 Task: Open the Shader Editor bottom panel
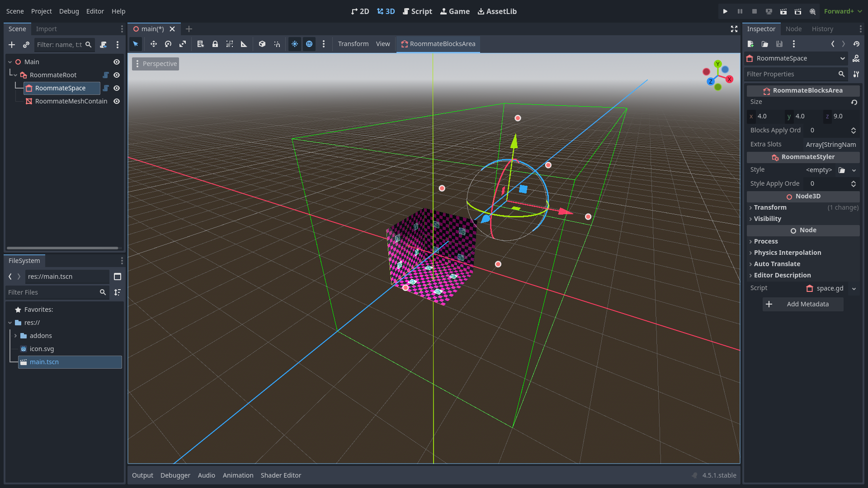[x=281, y=475]
